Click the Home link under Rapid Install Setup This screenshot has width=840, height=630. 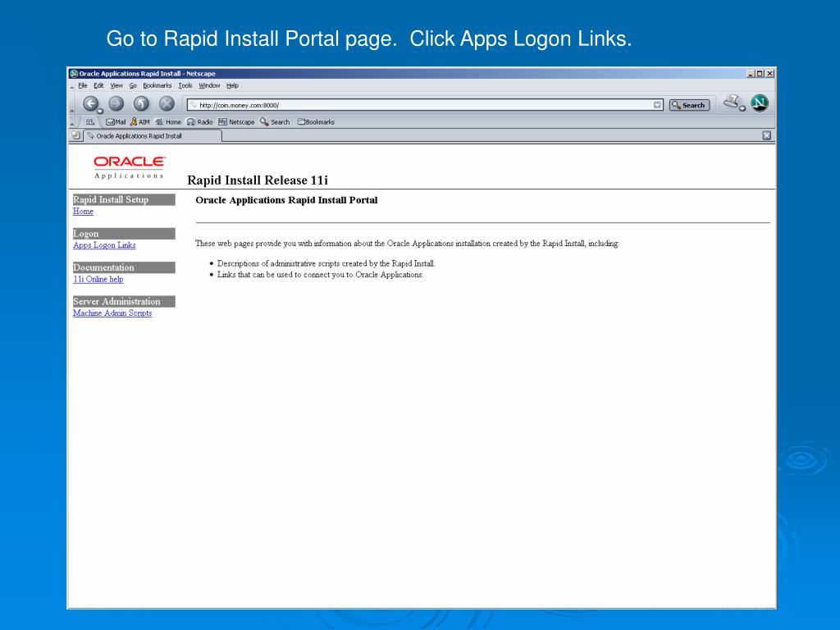83,211
